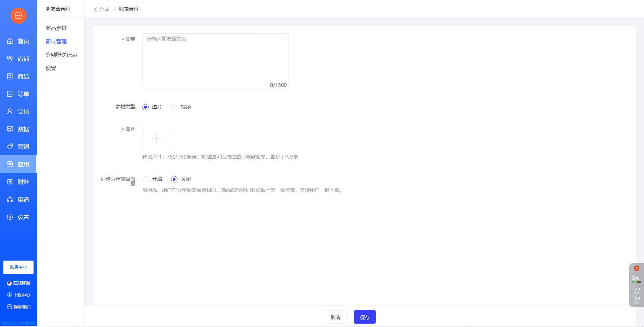Screen dimensions: 644x327
Task: Click the 保存 button
Action: 365,317
